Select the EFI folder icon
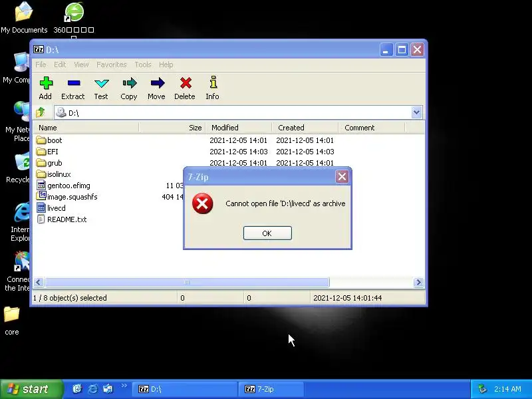Screen dimensions: 532x399 [41, 152]
